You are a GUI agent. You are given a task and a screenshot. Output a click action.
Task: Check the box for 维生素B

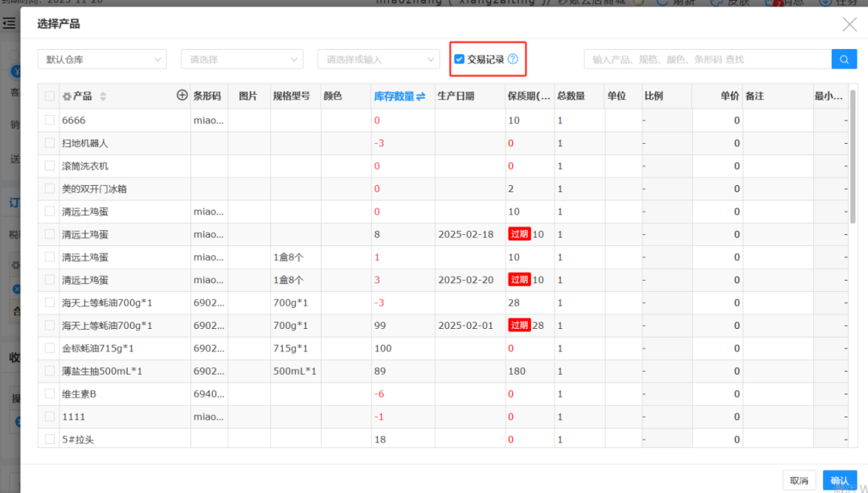[50, 393]
